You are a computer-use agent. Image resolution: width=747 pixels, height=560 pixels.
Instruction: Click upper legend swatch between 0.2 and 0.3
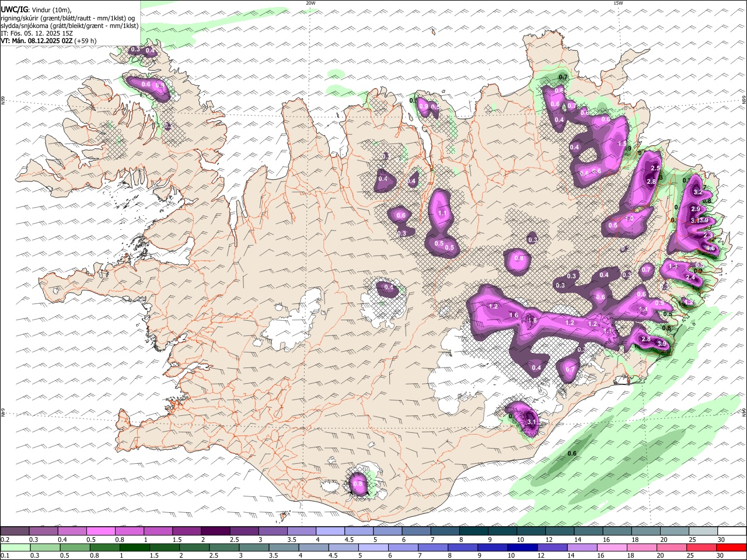tap(15, 531)
